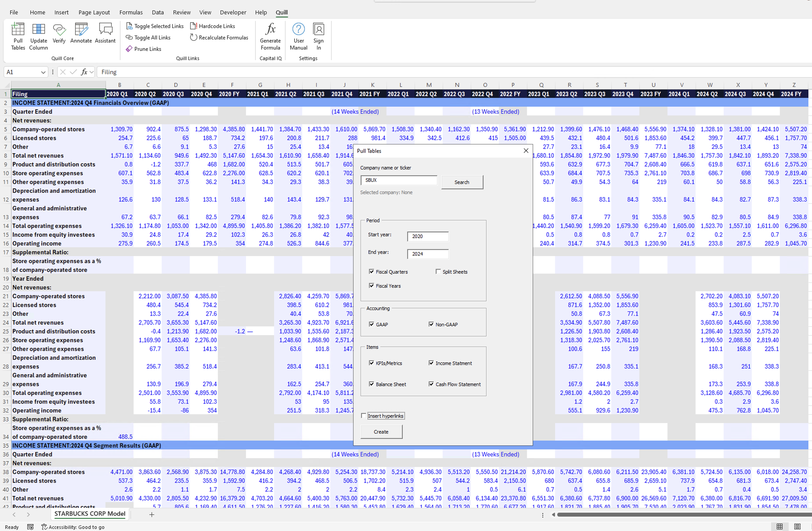812x531 pixels.
Task: Add a new sheet with plus icon
Action: click(x=152, y=515)
